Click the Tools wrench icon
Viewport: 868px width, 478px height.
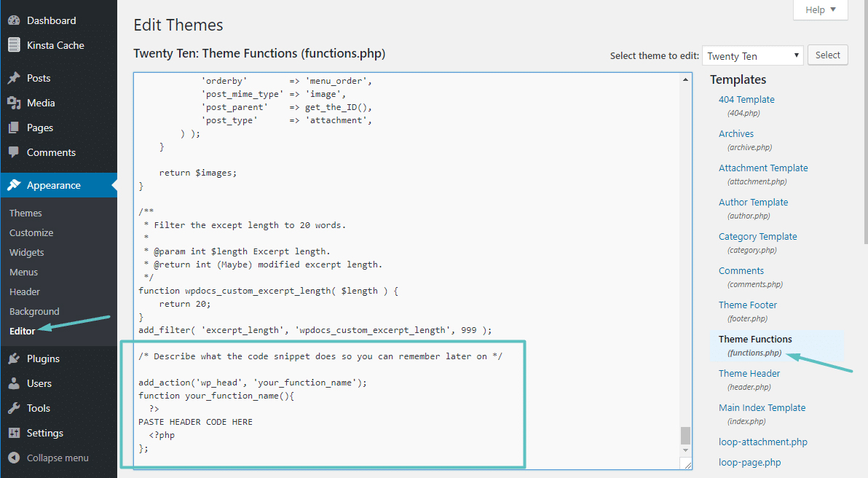pyautogui.click(x=14, y=408)
